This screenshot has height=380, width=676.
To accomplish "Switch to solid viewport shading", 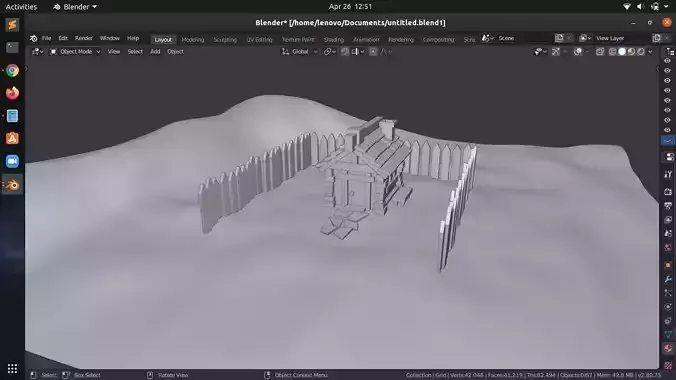I will pos(622,52).
